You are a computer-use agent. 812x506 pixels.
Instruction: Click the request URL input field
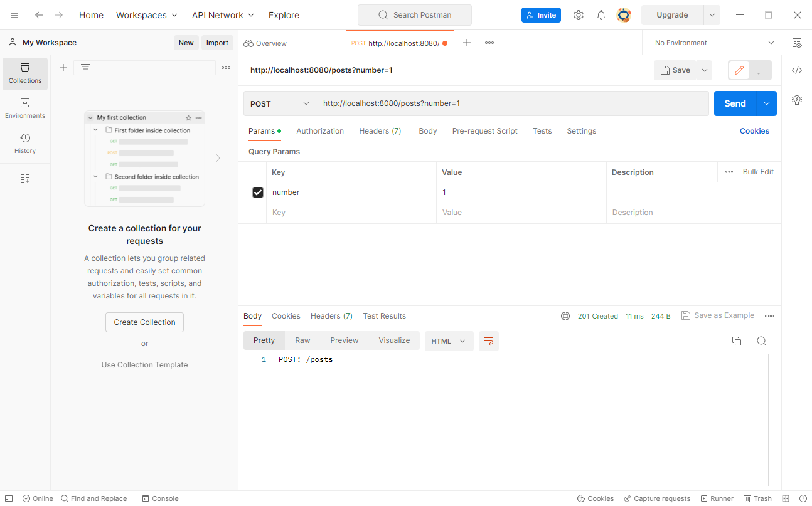click(512, 103)
